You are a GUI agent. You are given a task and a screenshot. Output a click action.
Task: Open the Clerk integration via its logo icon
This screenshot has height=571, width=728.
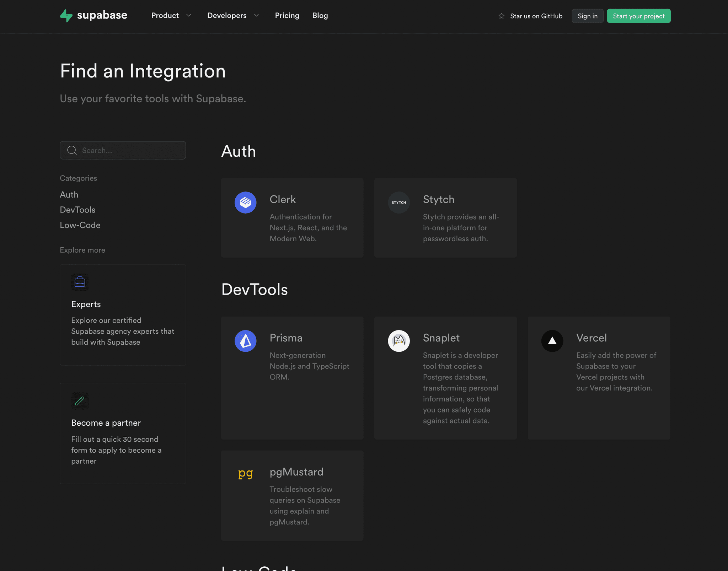245,202
